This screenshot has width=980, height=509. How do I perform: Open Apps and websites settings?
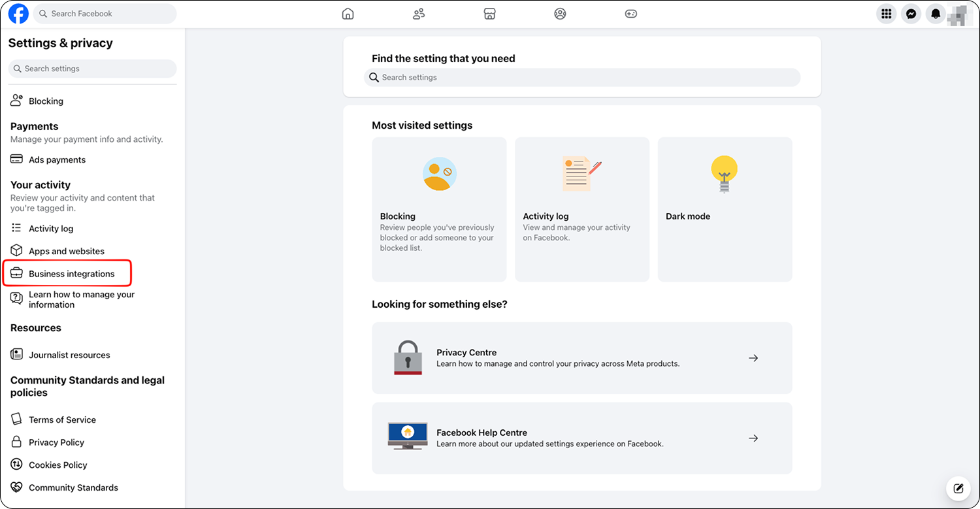(x=67, y=252)
